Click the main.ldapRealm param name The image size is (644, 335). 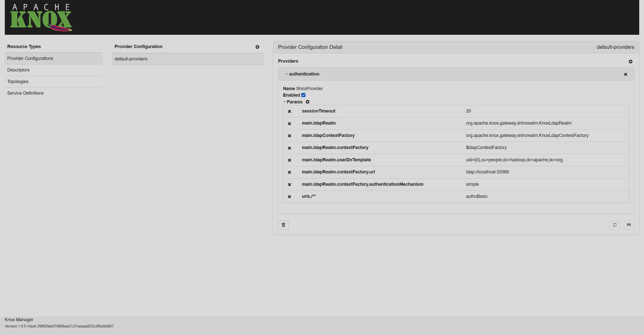319,123
